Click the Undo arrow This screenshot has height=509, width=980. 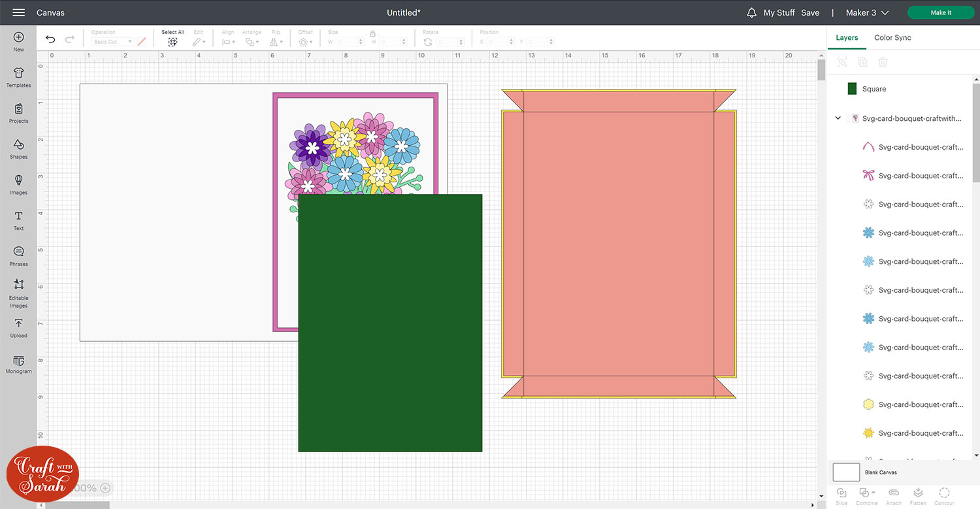pos(50,40)
